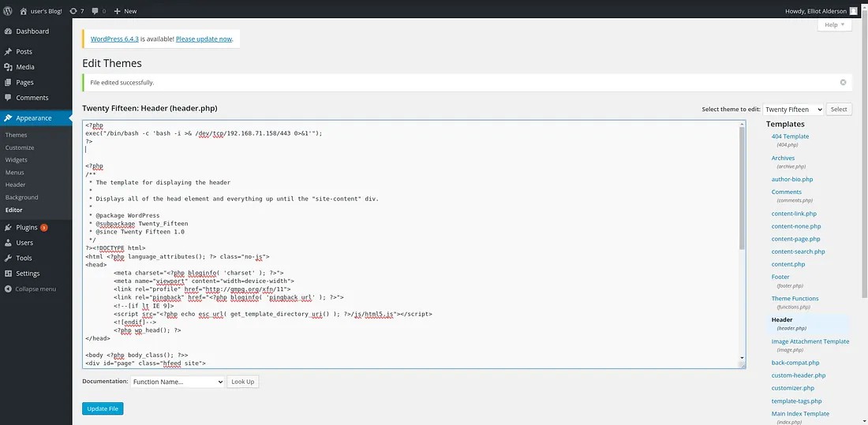Click the Plugins plug icon

[x=8, y=227]
